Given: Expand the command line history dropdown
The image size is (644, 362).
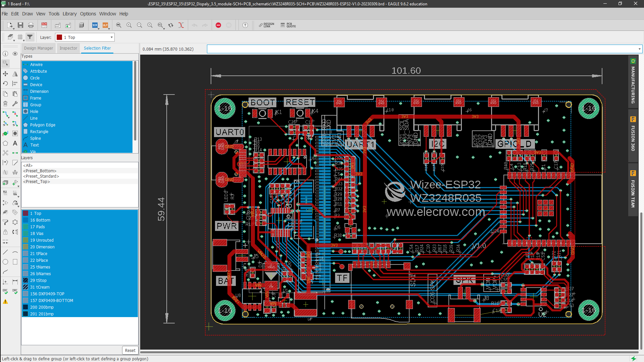Looking at the screenshot, I should coord(639,49).
